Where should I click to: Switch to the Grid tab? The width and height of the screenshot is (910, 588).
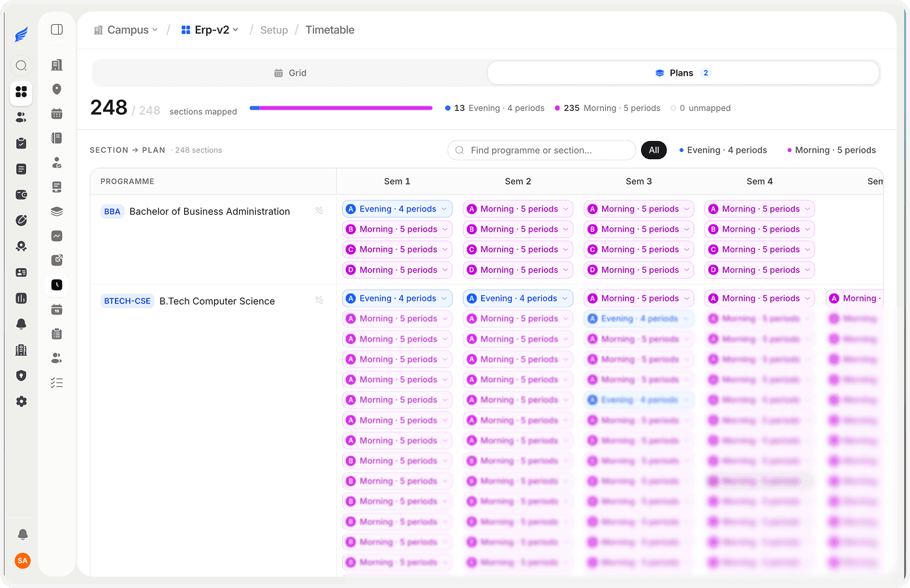pos(290,73)
